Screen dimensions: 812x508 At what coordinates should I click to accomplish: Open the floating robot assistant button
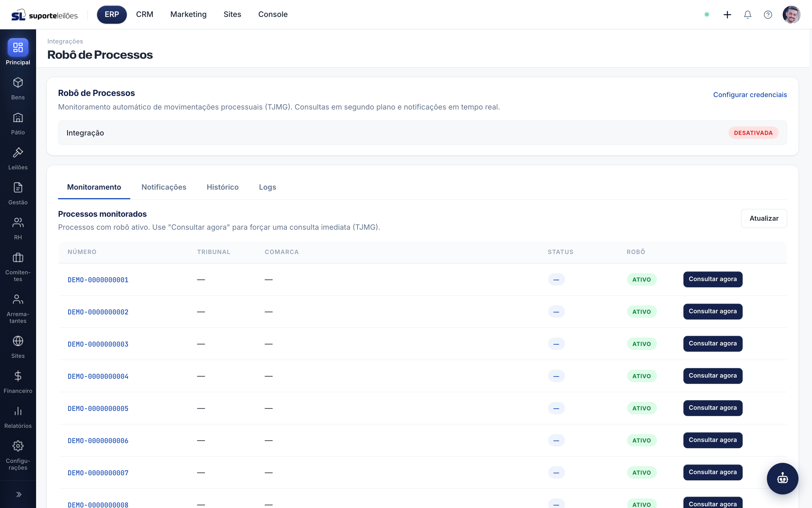[x=782, y=478]
